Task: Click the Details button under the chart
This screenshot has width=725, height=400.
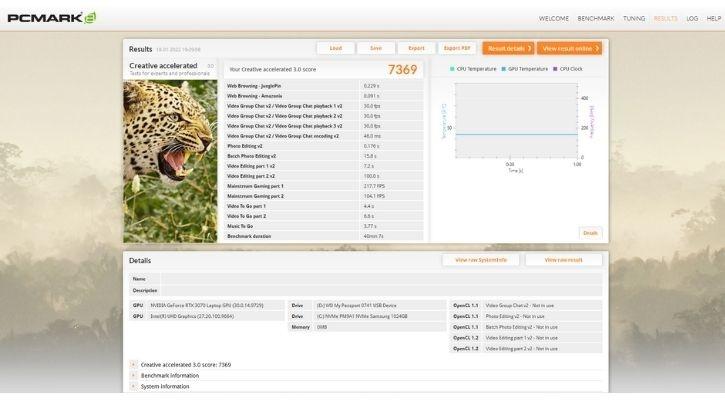Action: pyautogui.click(x=590, y=232)
